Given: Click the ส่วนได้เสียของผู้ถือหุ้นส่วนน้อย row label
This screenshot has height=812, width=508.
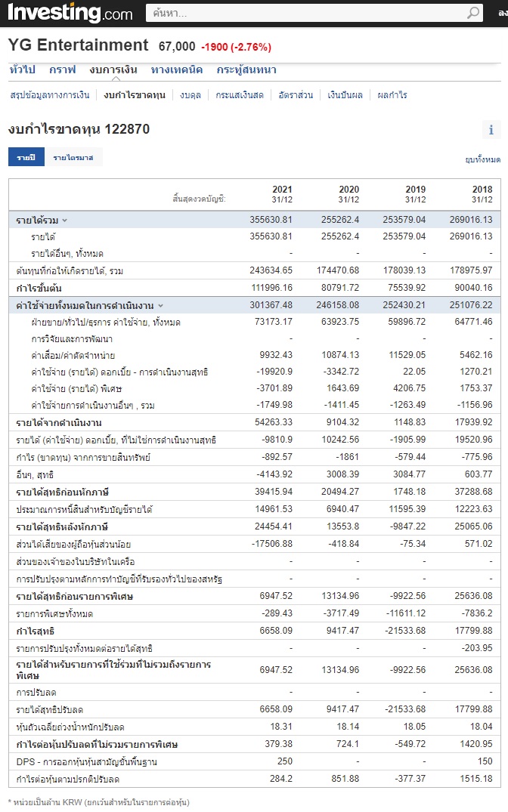Looking at the screenshot, I should [x=73, y=545].
